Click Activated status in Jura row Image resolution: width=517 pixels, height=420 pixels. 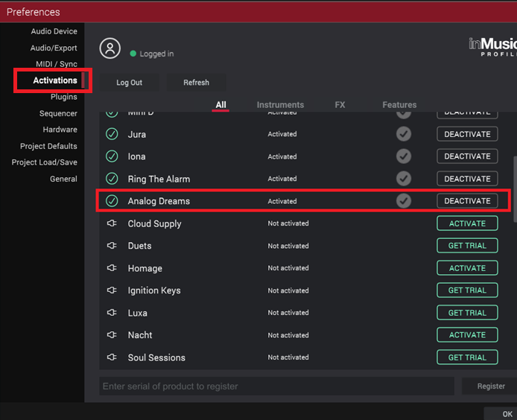click(x=282, y=134)
